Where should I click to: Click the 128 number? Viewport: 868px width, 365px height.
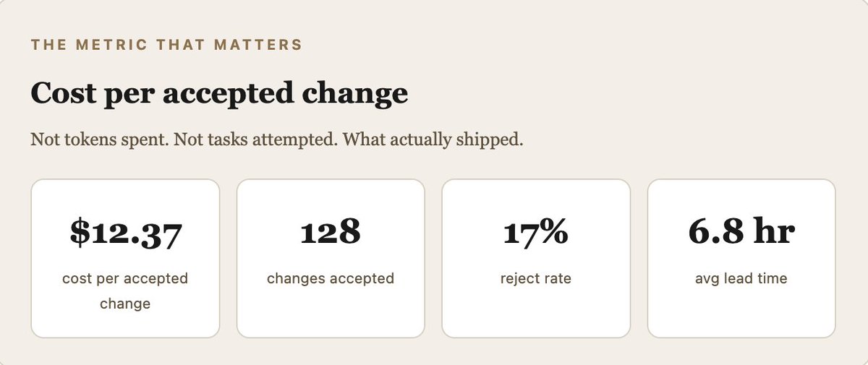331,232
